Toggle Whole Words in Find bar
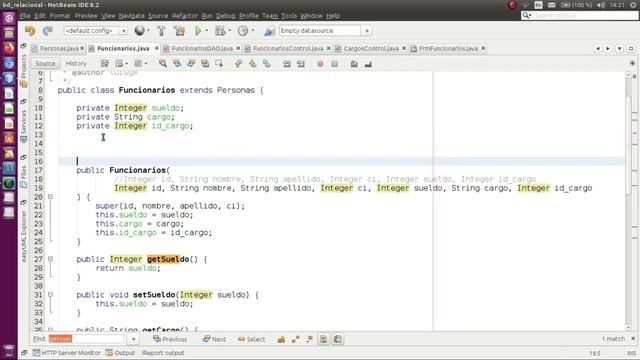This screenshot has width=640, height=360. point(296,339)
